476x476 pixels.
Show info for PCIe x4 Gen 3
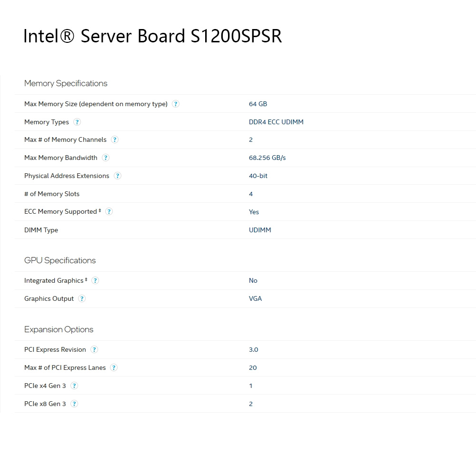(74, 386)
